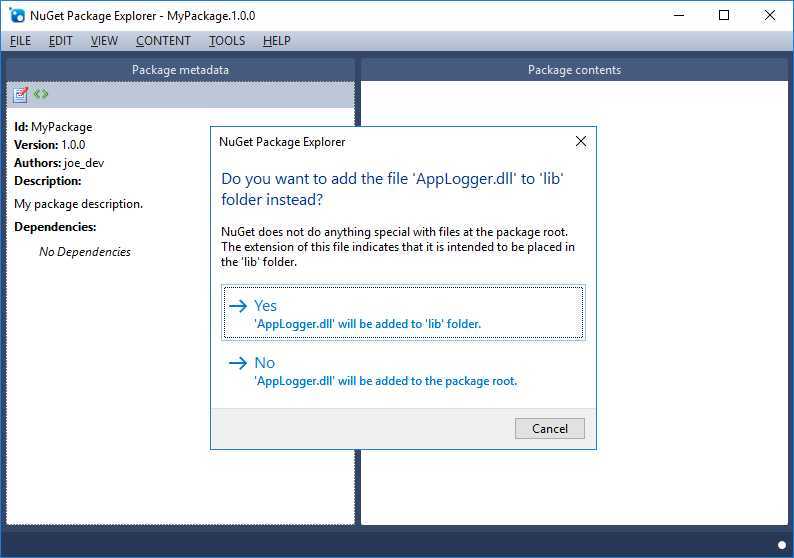
Task: Click 'My package description.' text
Action: point(78,204)
